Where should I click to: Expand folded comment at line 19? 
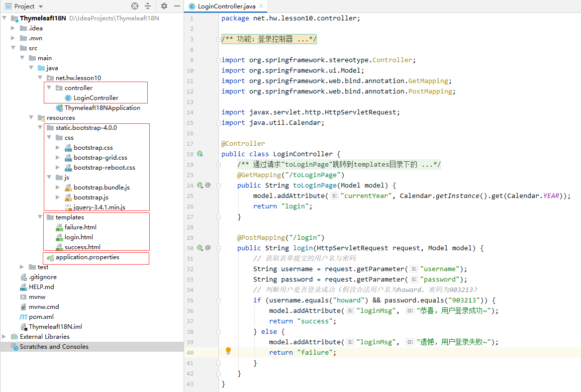218,165
